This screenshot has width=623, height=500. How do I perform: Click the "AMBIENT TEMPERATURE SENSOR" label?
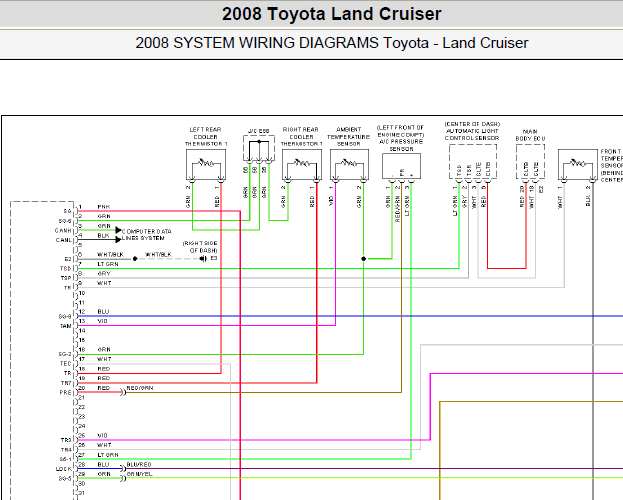click(348, 137)
